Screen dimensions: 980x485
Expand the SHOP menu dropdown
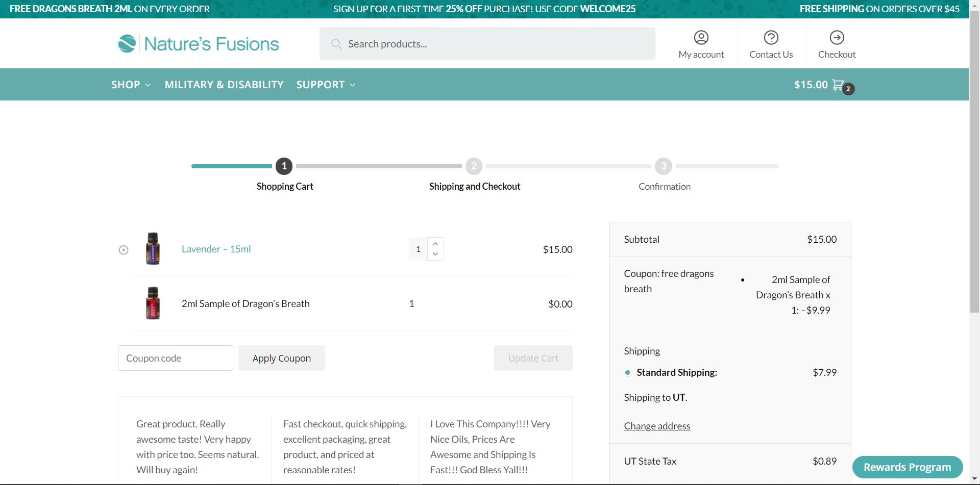tap(131, 85)
